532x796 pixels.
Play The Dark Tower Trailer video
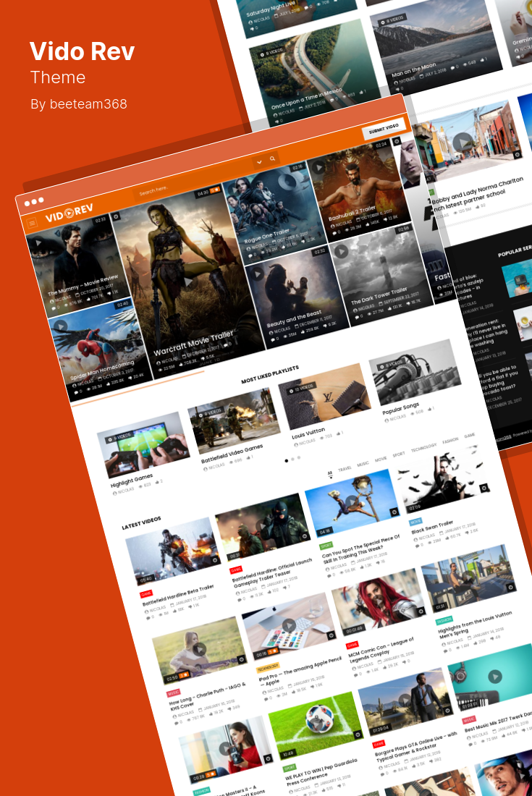[341, 251]
